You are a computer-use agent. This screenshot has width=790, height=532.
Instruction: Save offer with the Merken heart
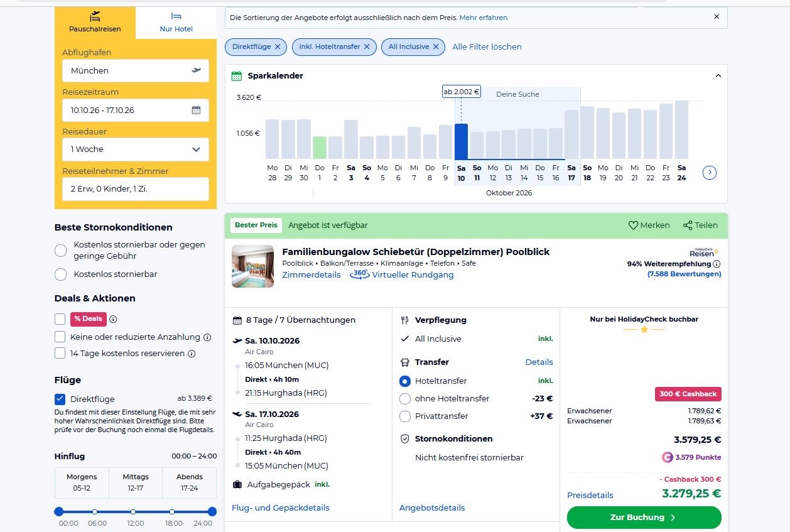[649, 225]
